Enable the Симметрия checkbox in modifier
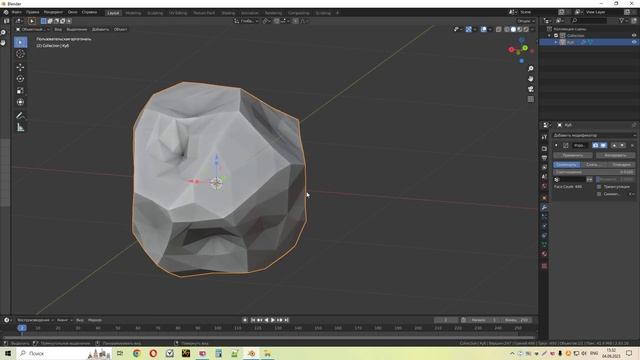 [599, 194]
